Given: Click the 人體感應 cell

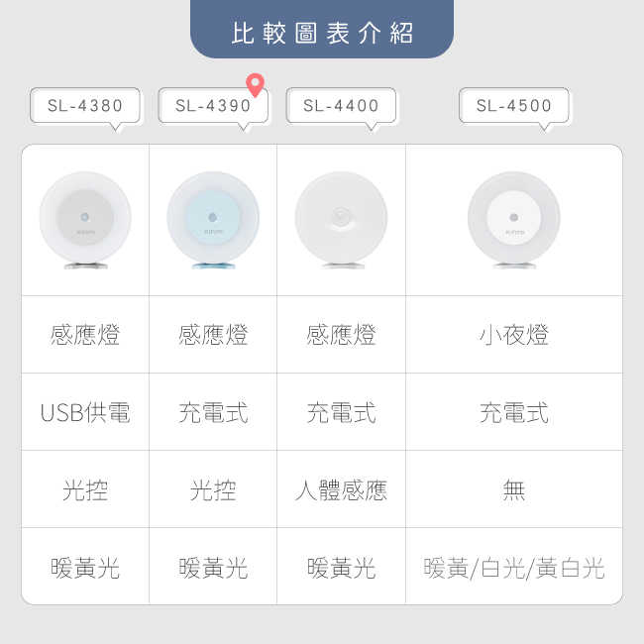Looking at the screenshot, I should click(341, 489).
